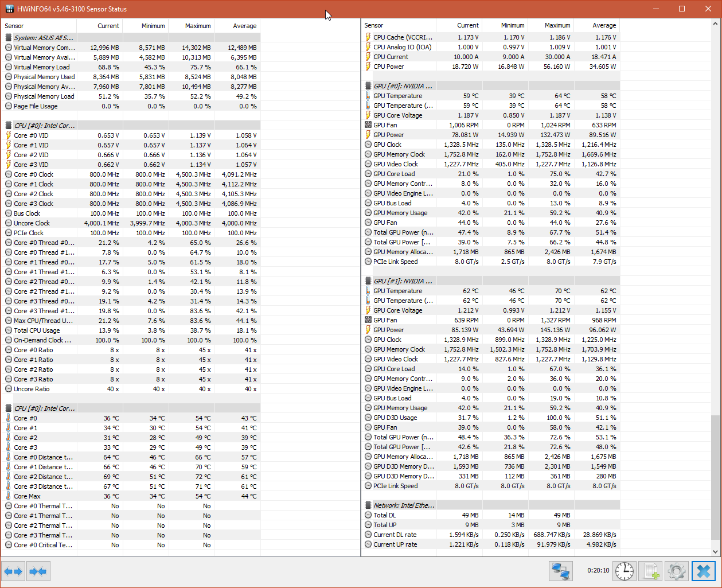Click the clock reset timer icon
Screen dimensions: 722x588
pos(625,571)
